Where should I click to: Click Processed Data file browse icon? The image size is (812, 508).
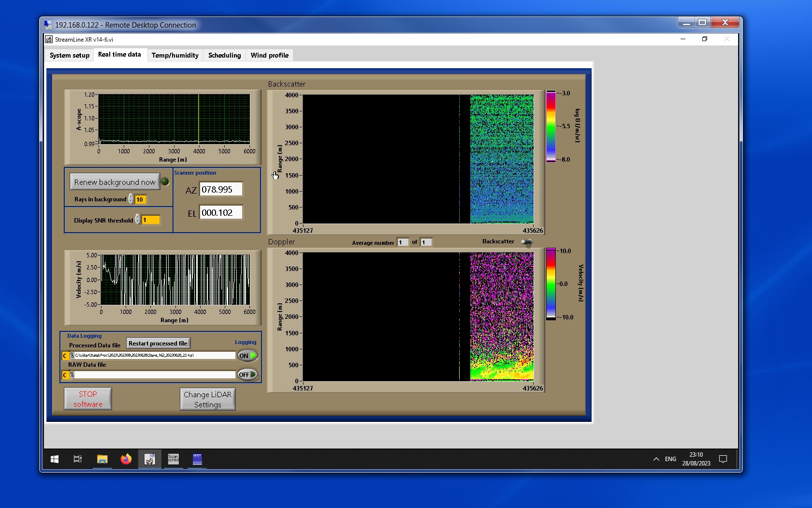72,356
